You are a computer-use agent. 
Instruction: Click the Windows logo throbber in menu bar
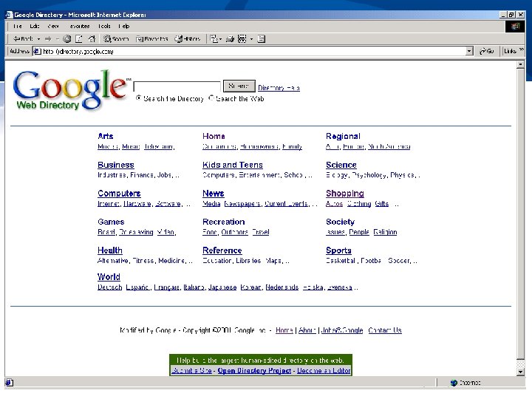click(515, 27)
